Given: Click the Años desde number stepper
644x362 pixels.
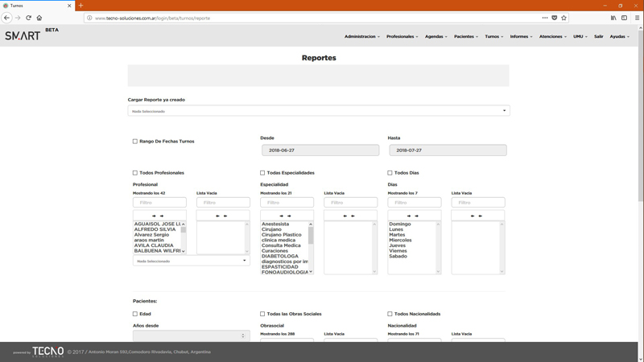Looking at the screenshot, I should click(243, 335).
